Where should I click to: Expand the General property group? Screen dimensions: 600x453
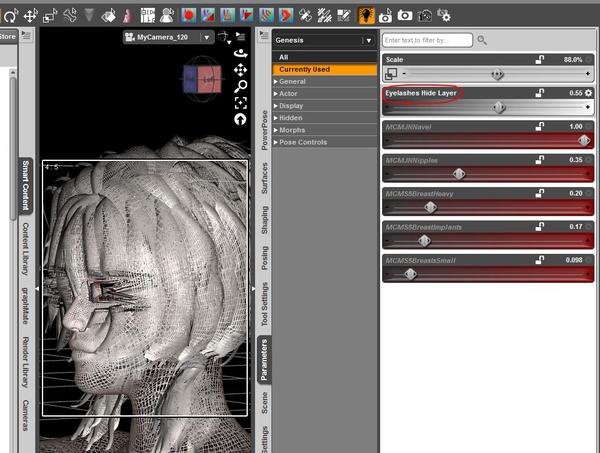[324, 81]
